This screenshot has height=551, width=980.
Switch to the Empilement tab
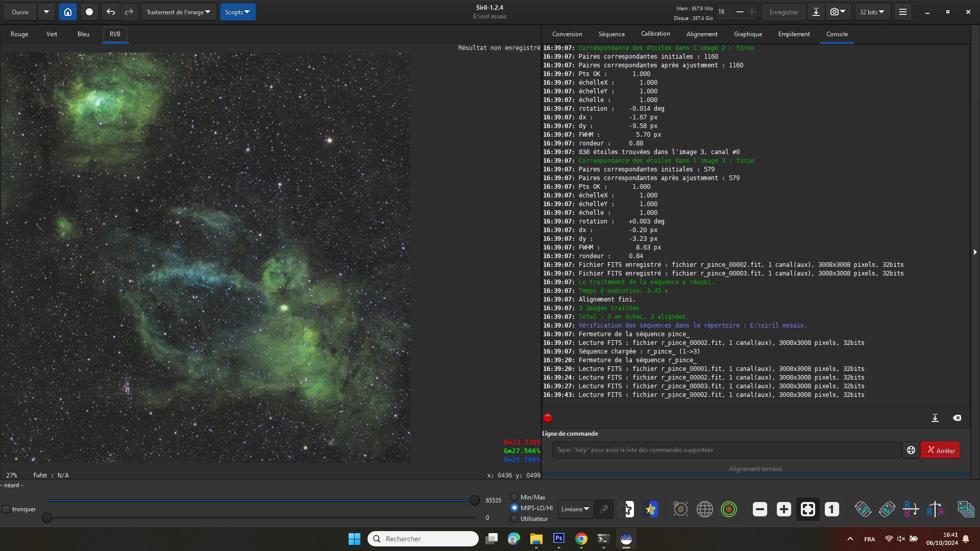point(794,34)
